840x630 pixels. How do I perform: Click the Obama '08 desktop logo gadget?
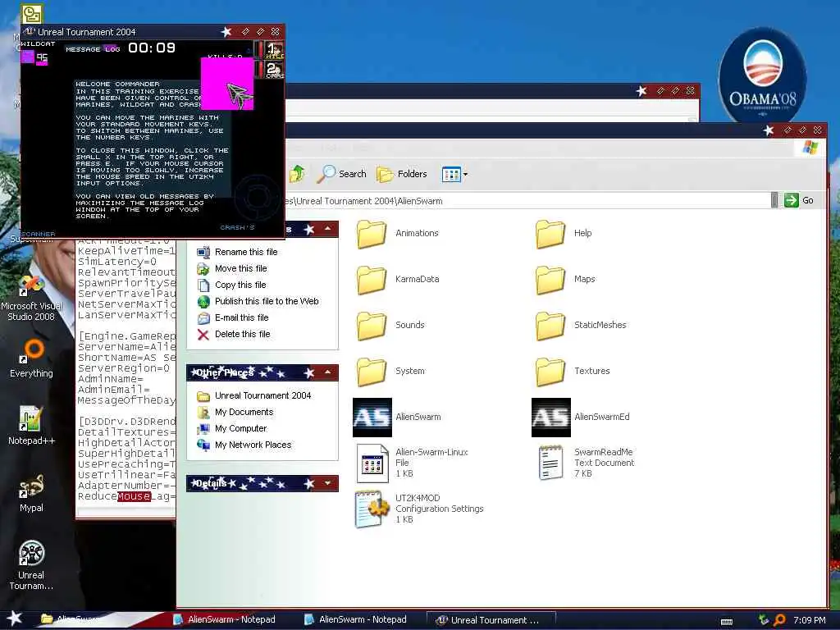point(763,76)
